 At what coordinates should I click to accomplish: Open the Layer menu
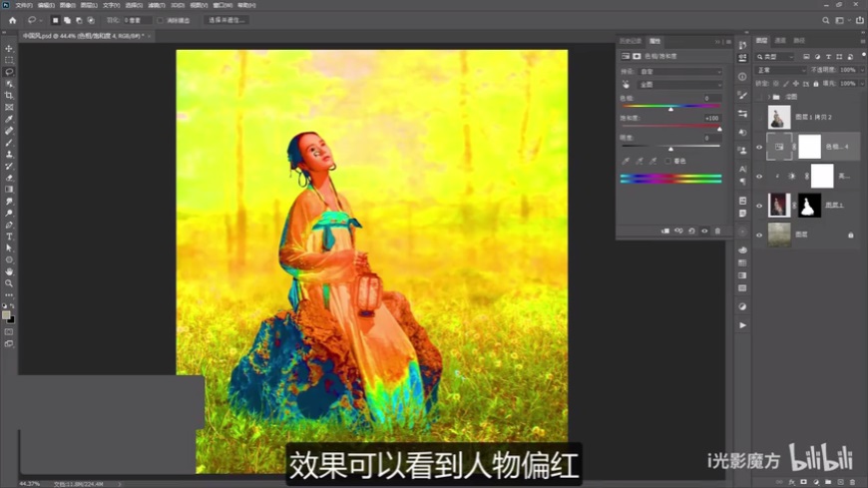click(89, 5)
